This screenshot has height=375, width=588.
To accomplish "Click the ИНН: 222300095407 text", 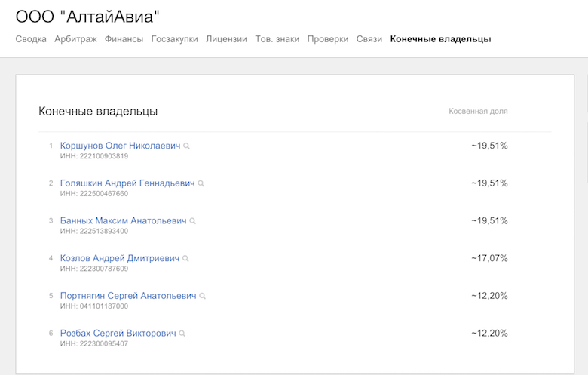I will pyautogui.click(x=94, y=344).
